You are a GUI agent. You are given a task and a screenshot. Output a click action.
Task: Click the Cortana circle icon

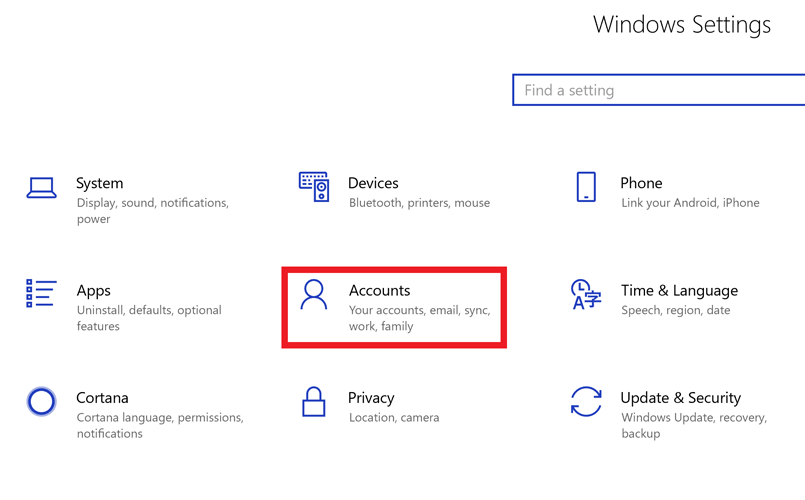[42, 401]
